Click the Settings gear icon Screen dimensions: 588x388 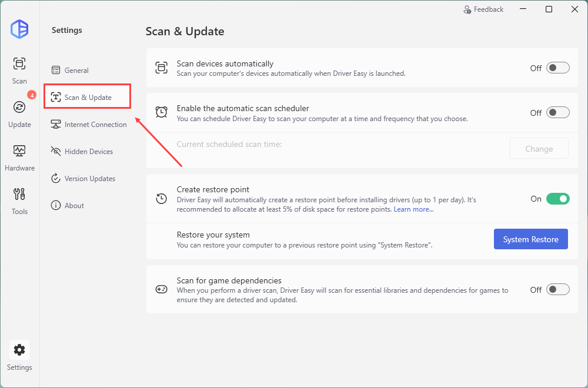pyautogui.click(x=19, y=350)
